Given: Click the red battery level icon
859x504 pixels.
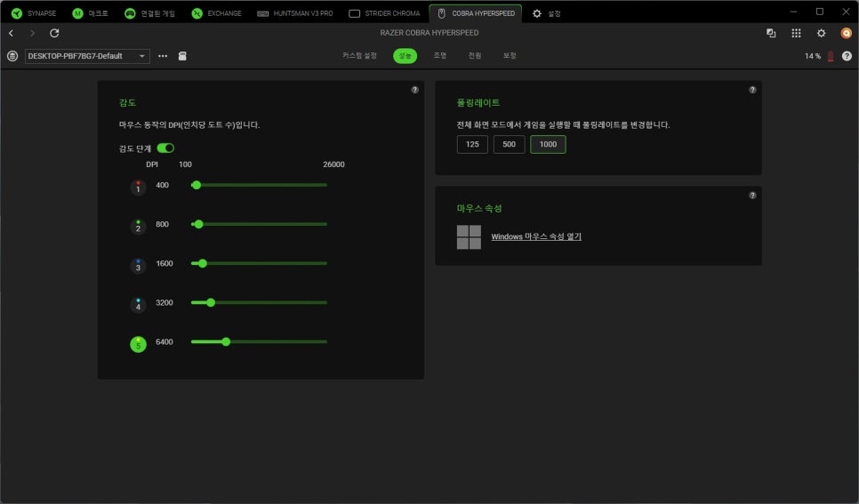Looking at the screenshot, I should tap(831, 56).
